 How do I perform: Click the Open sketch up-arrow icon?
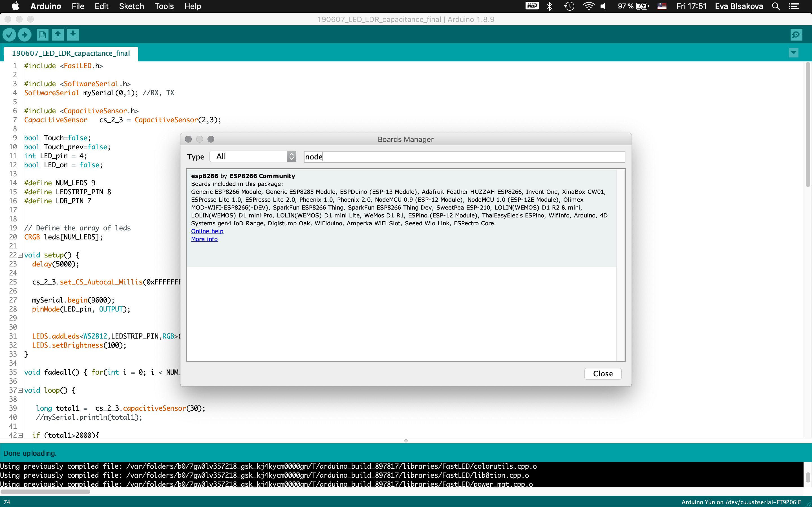pyautogui.click(x=58, y=35)
